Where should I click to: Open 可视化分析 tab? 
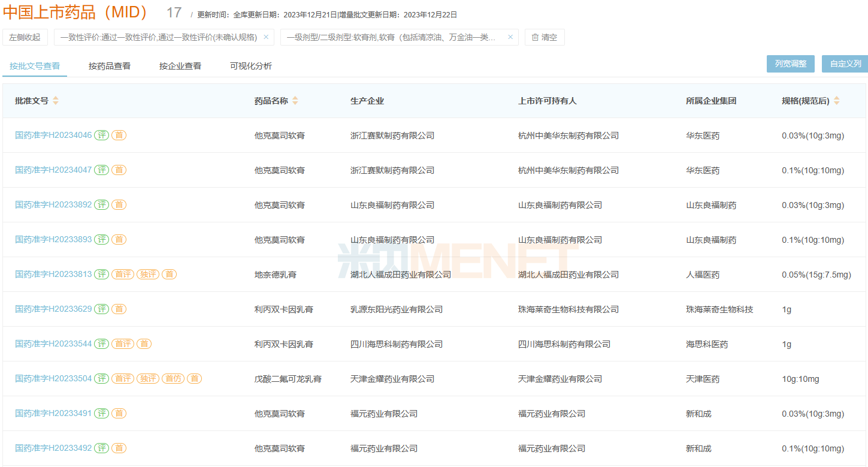click(251, 66)
